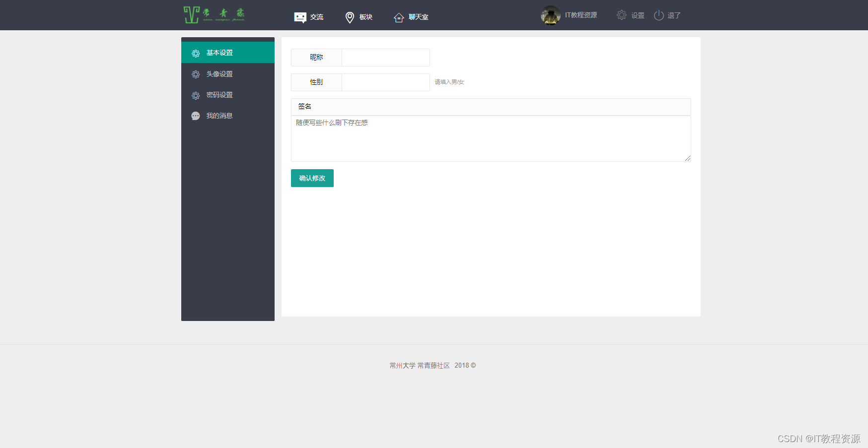Click into the 签名 textarea
This screenshot has width=868, height=448.
pos(491,138)
